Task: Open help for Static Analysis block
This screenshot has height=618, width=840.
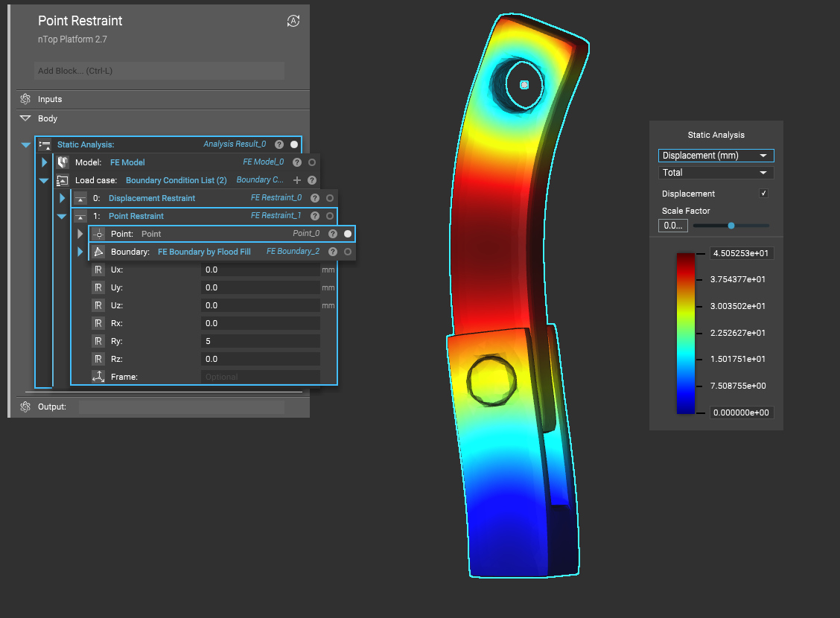Action: (279, 144)
